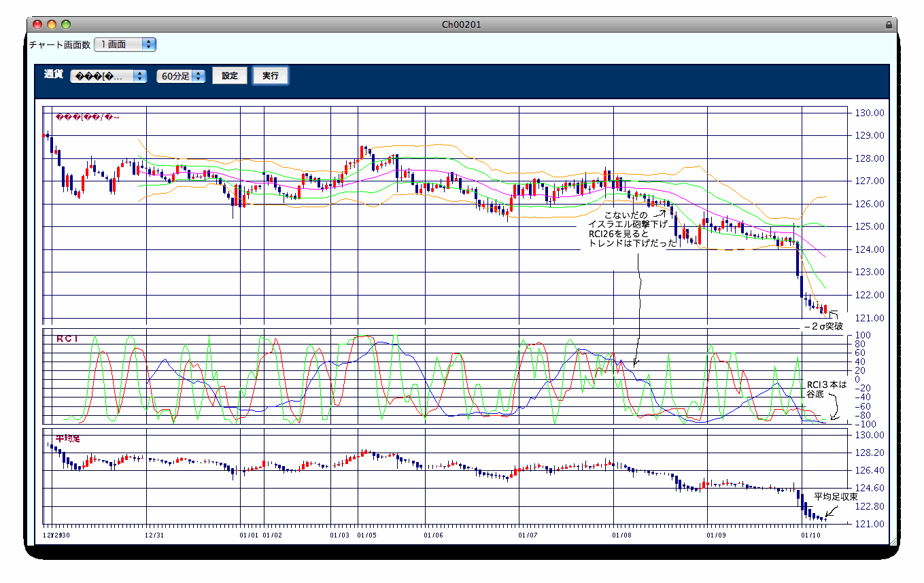The width and height of the screenshot is (924, 583).
Task: Click the 01/10 date label
Action: pyautogui.click(x=811, y=535)
